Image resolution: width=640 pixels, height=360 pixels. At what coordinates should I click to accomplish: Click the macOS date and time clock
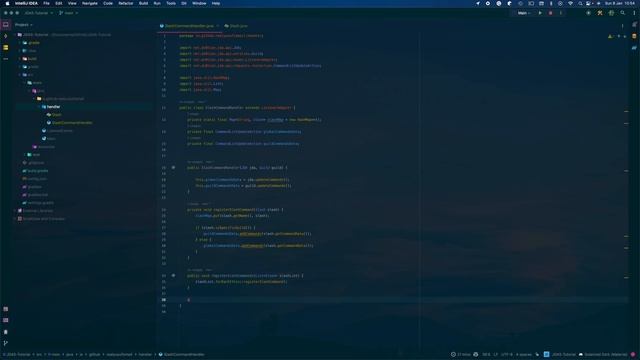(x=620, y=3)
